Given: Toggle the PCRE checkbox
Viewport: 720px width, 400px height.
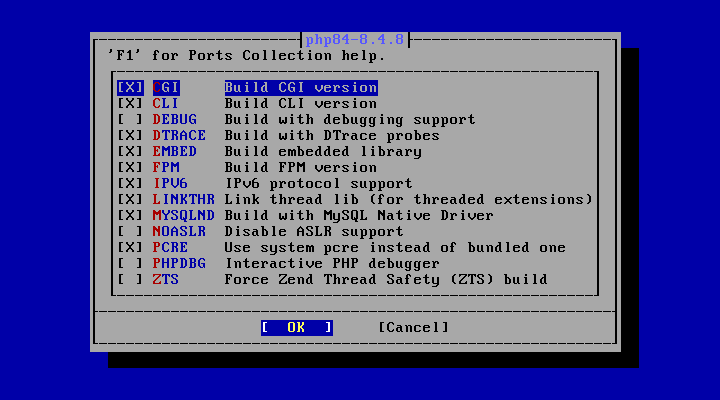Looking at the screenshot, I should pos(130,248).
